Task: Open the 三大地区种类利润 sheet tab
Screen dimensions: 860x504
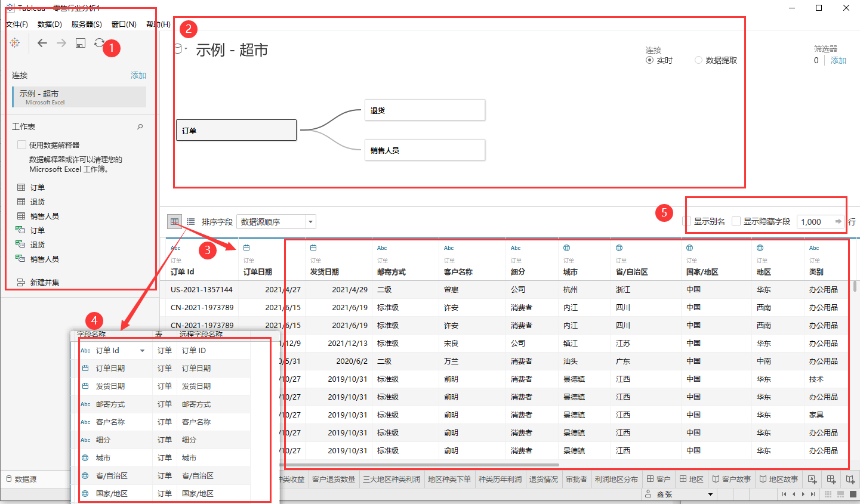Action: point(392,479)
